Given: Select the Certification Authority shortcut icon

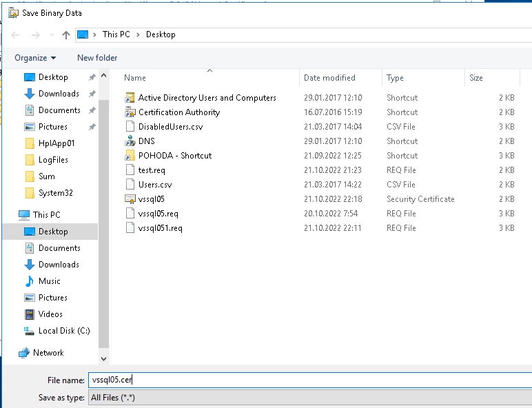Looking at the screenshot, I should point(130,112).
